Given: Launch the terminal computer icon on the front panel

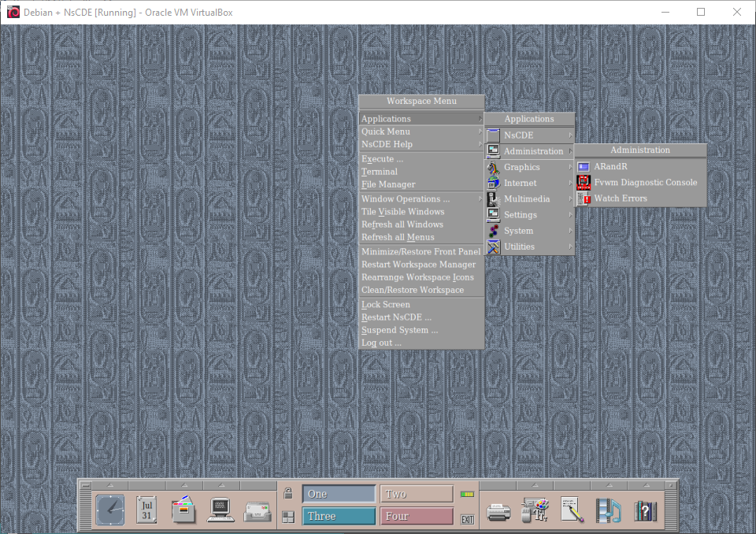Looking at the screenshot, I should pyautogui.click(x=220, y=510).
